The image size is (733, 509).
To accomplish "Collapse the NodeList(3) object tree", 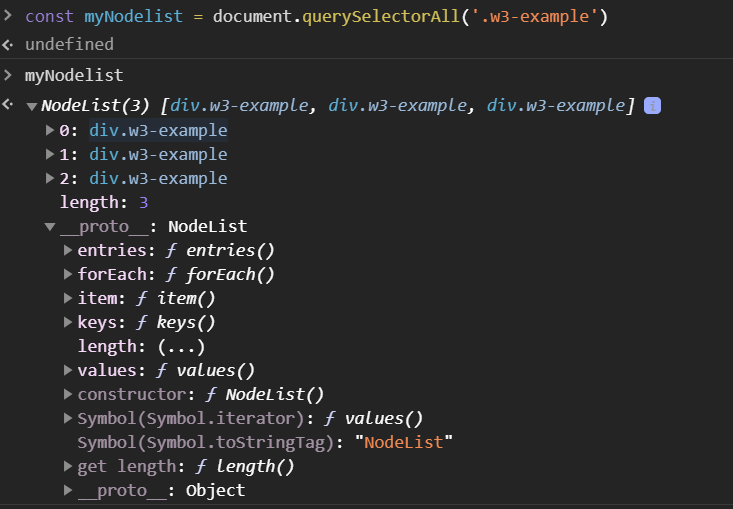I will [32, 107].
